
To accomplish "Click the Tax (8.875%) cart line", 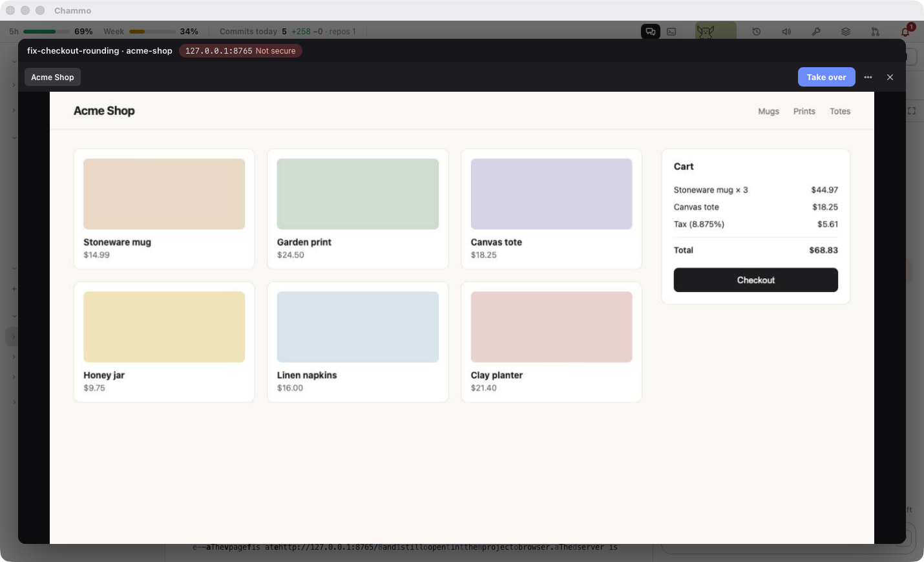I will 756,224.
